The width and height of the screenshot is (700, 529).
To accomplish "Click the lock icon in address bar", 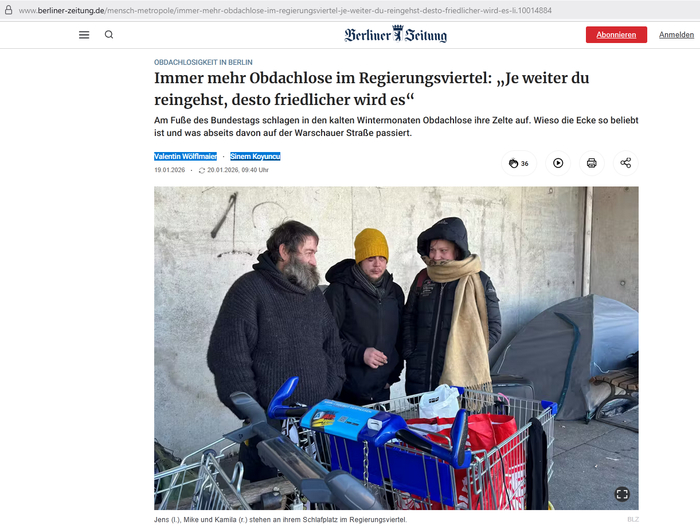I will [8, 10].
